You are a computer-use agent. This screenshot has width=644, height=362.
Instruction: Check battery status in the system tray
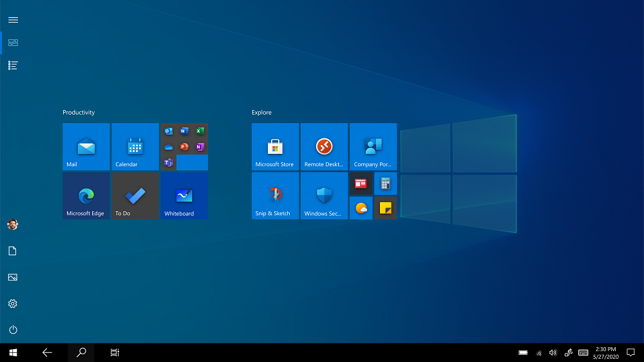(523, 352)
